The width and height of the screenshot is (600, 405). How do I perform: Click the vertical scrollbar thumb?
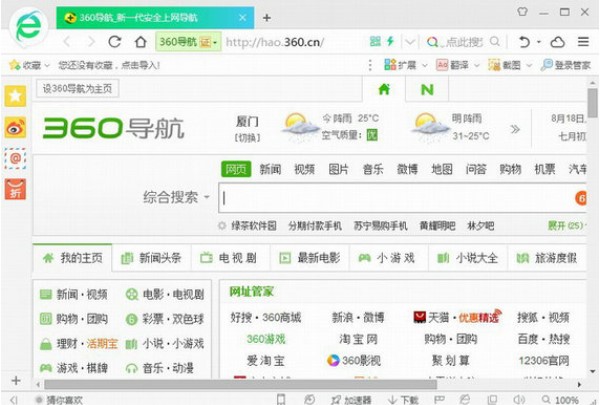(592, 104)
